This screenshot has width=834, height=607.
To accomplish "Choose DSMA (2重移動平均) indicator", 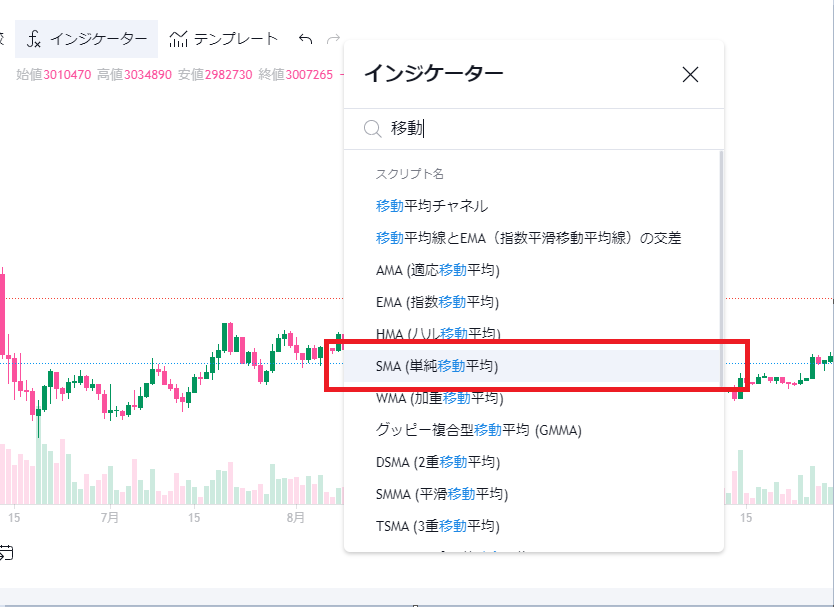I will (438, 462).
